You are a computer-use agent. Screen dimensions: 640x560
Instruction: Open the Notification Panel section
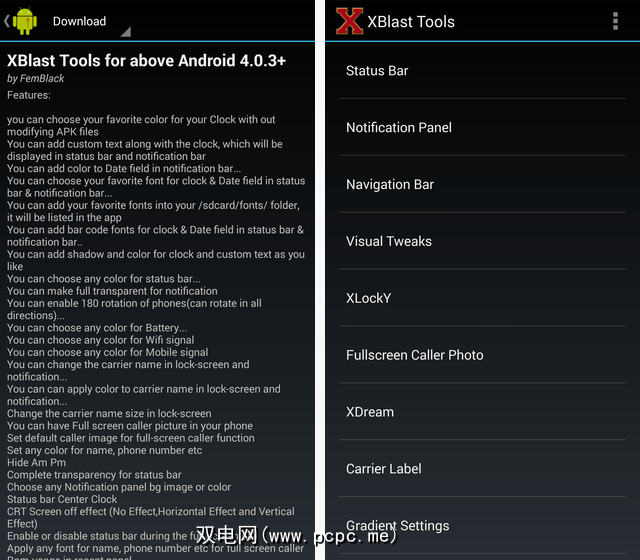482,127
